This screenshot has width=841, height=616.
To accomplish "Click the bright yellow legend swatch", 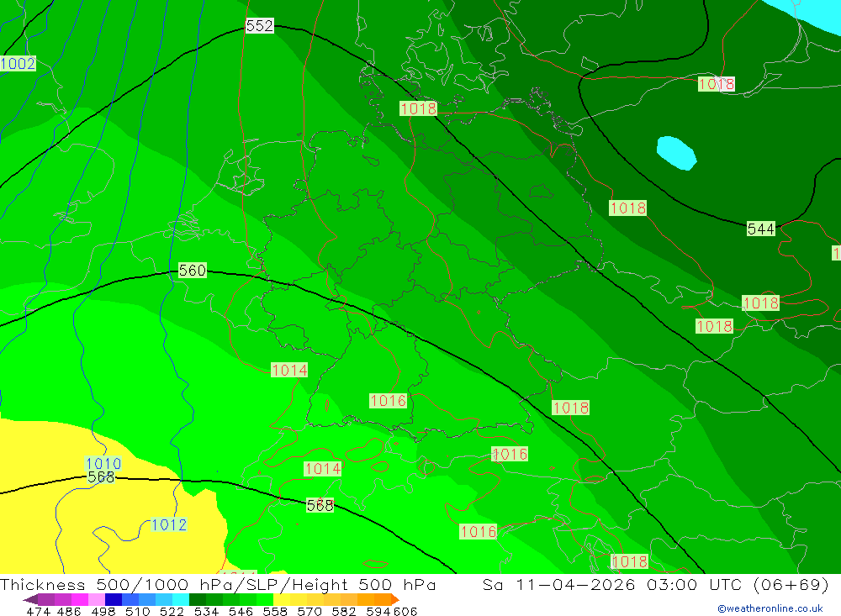I will coord(282,599).
